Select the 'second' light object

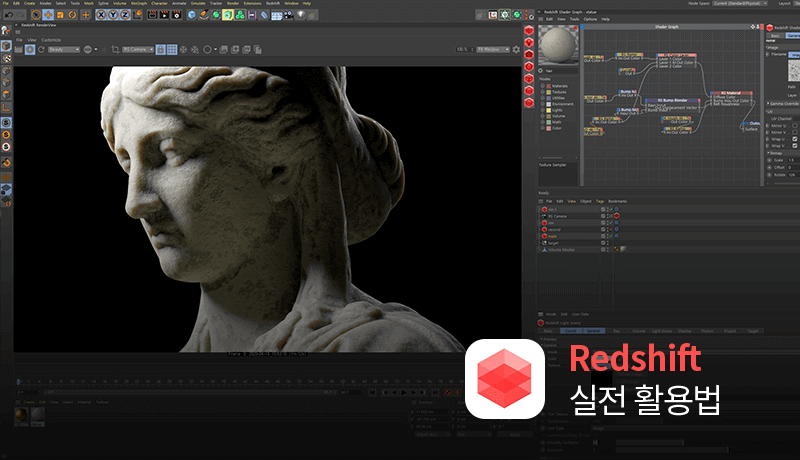(554, 229)
